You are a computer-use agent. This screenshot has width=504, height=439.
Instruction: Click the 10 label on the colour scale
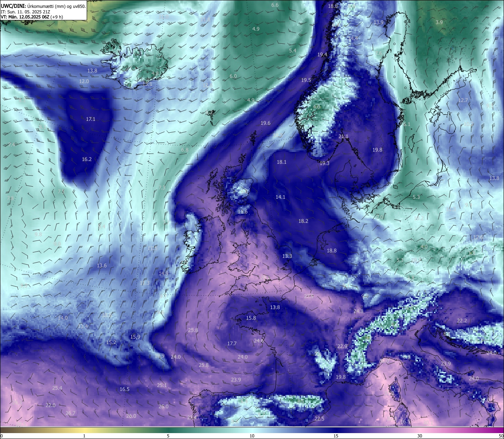252,436
